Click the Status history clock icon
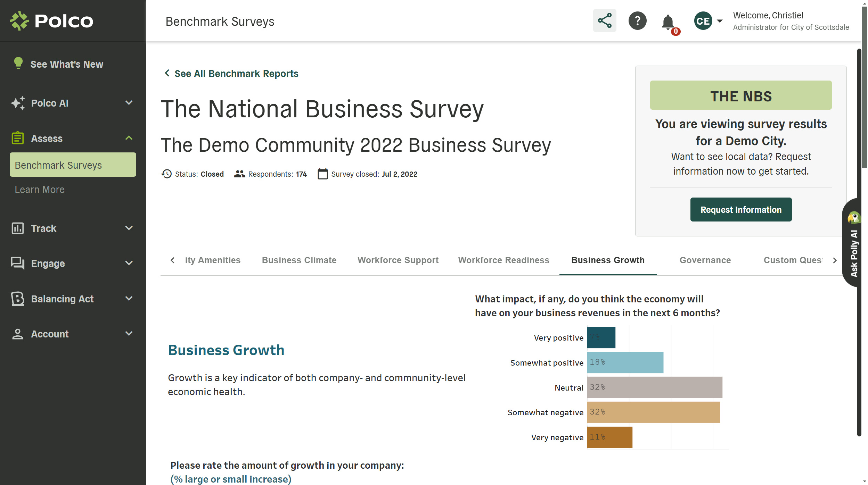 (166, 174)
